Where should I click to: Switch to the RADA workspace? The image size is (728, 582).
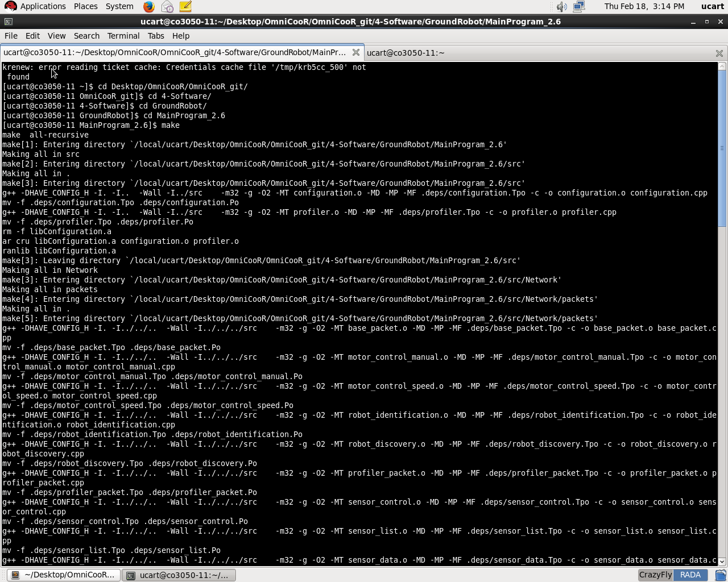click(690, 575)
